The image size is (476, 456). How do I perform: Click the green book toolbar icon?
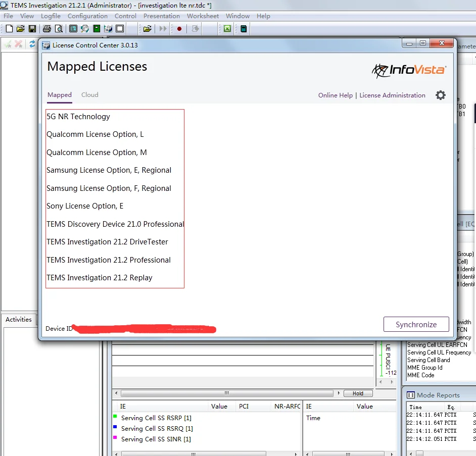pos(97,29)
